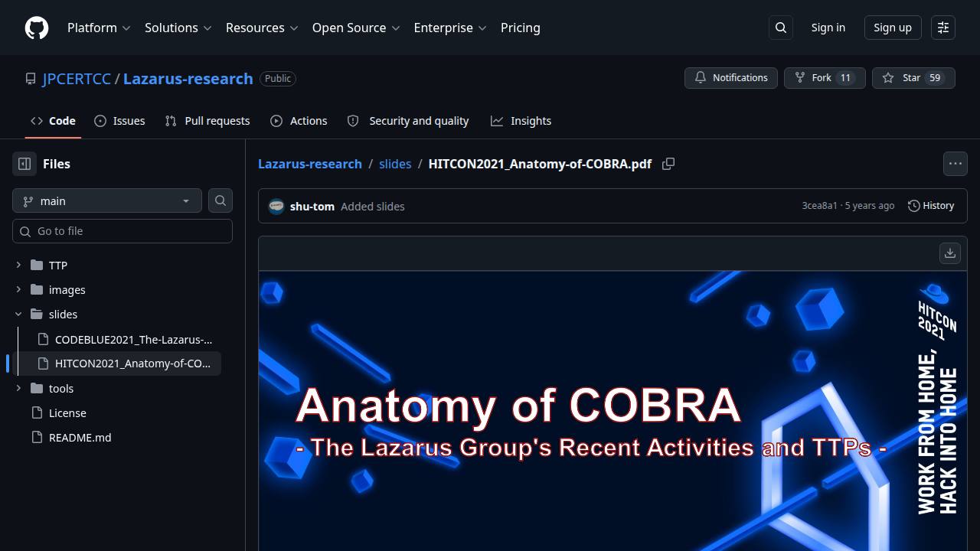The image size is (980, 551).
Task: Click the shu-tom avatar image
Action: tap(276, 206)
